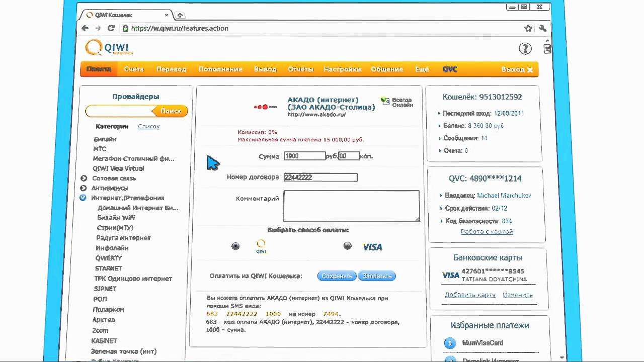Screen dimensions: 644x362
Task: Expand the Сотовая связь category
Action: click(84, 178)
